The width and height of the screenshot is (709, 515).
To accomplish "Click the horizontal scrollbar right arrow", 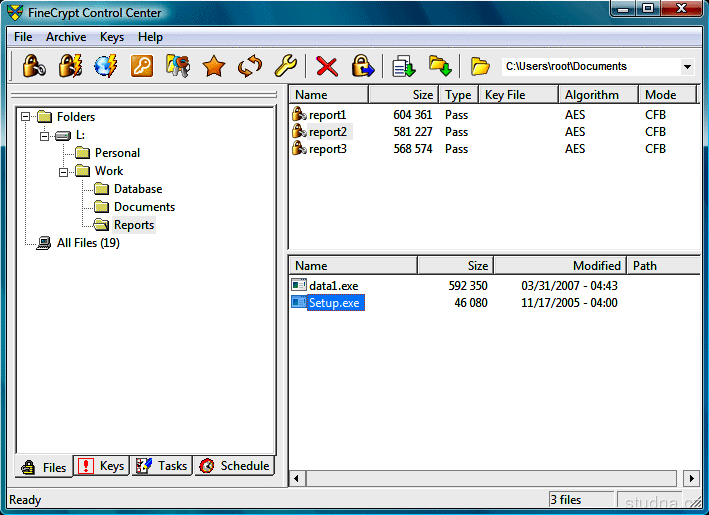I will pos(689,479).
